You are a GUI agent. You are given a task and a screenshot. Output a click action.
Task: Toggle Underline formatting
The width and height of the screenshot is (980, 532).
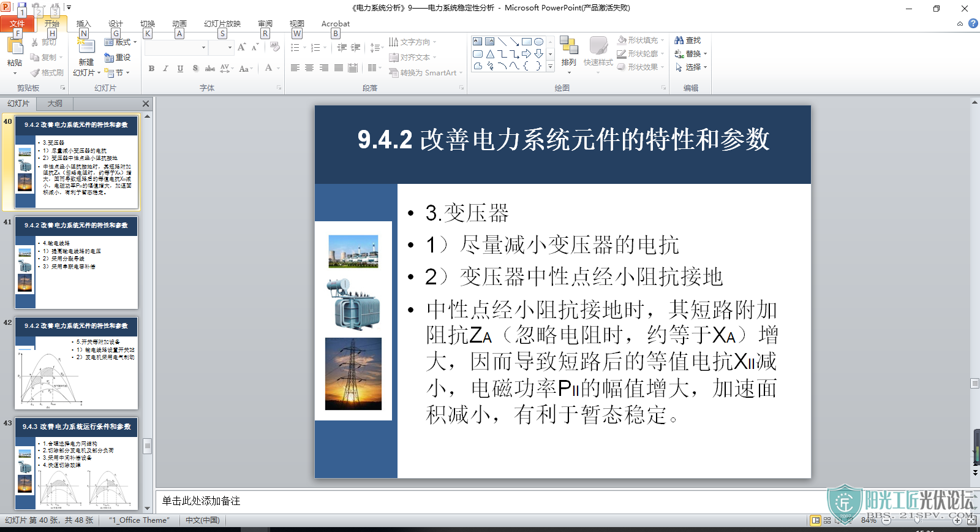point(180,68)
